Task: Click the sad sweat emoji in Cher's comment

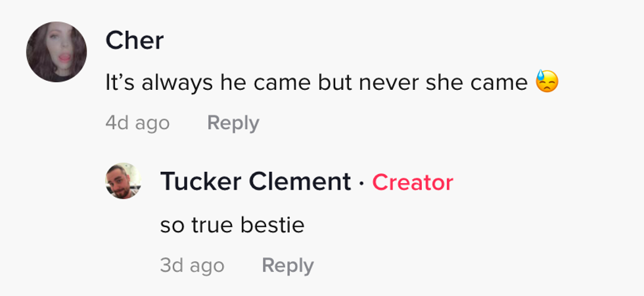Action: (547, 82)
